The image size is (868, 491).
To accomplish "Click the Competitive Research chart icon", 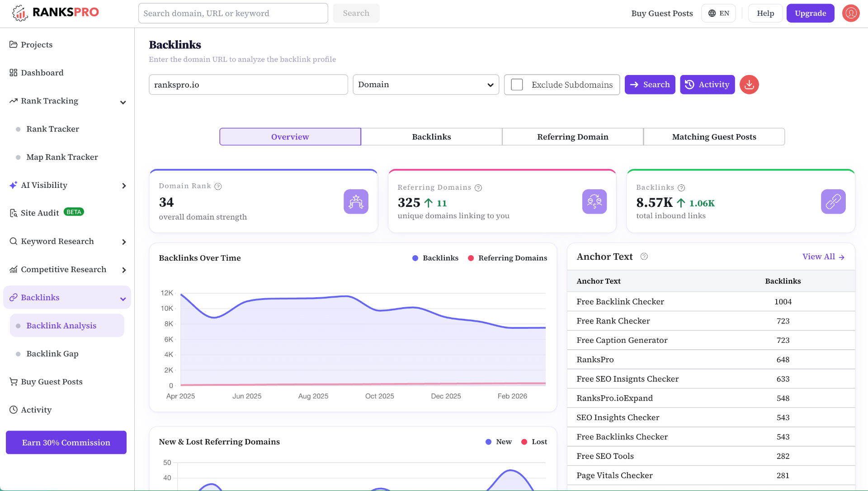I will coord(14,270).
